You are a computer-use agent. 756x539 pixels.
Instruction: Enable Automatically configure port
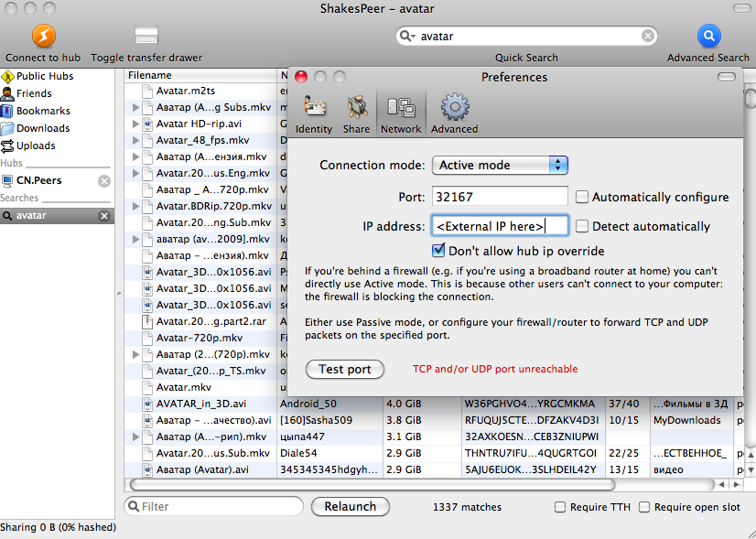pos(582,197)
